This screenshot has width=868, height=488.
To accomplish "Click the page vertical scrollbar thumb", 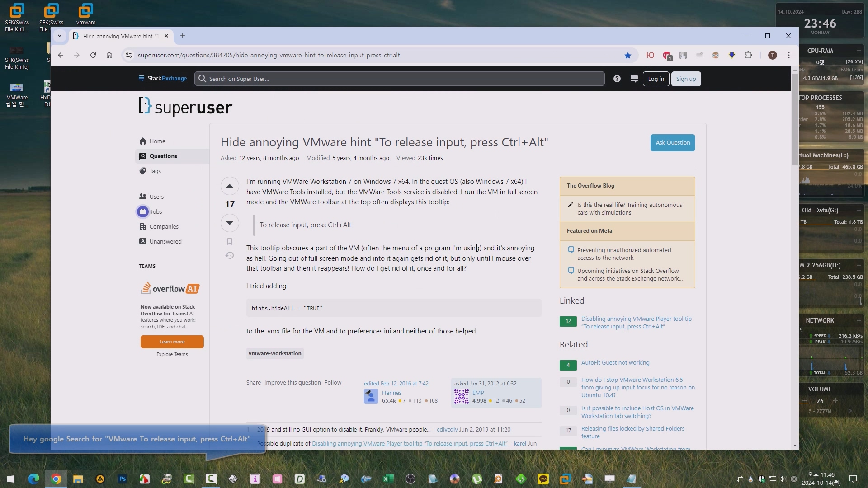I will 795,118.
